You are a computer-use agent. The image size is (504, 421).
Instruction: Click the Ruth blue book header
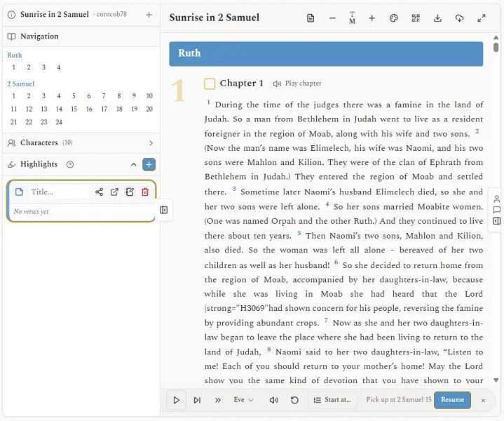(x=326, y=54)
